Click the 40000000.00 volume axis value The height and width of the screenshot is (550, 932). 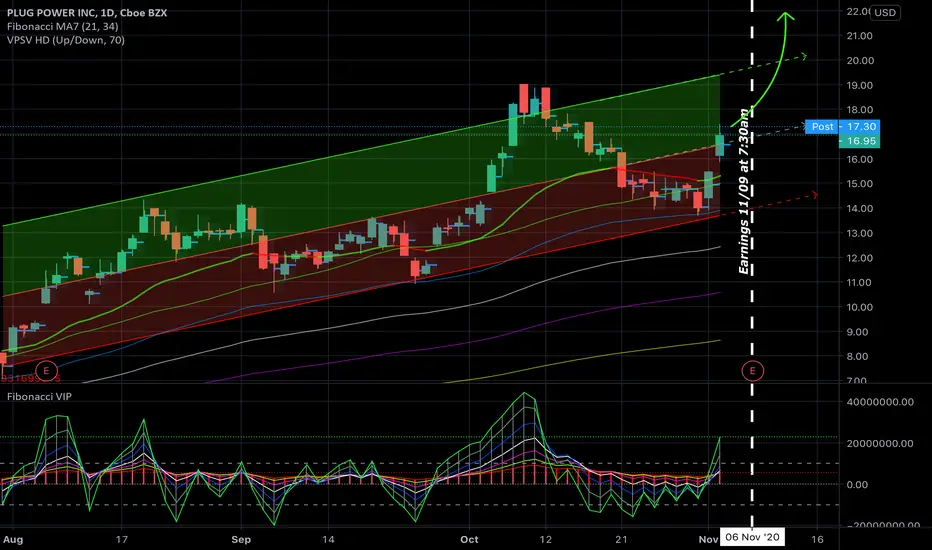point(880,402)
